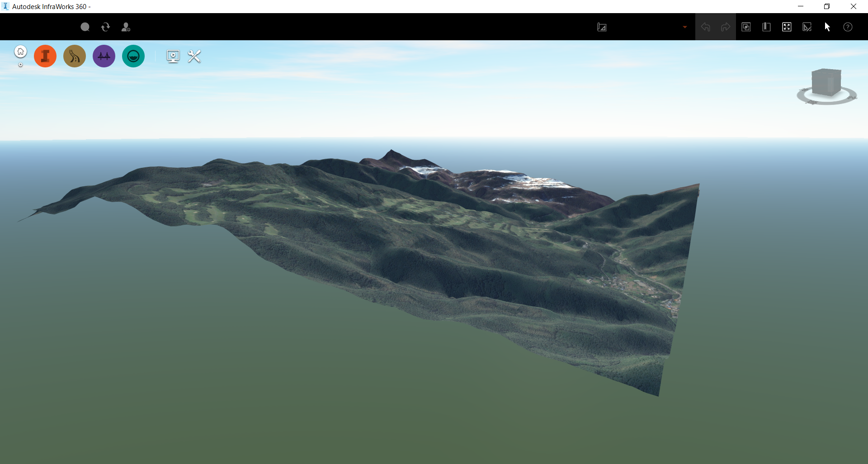Open the Drainage Design tools
The height and width of the screenshot is (464, 868).
133,56
